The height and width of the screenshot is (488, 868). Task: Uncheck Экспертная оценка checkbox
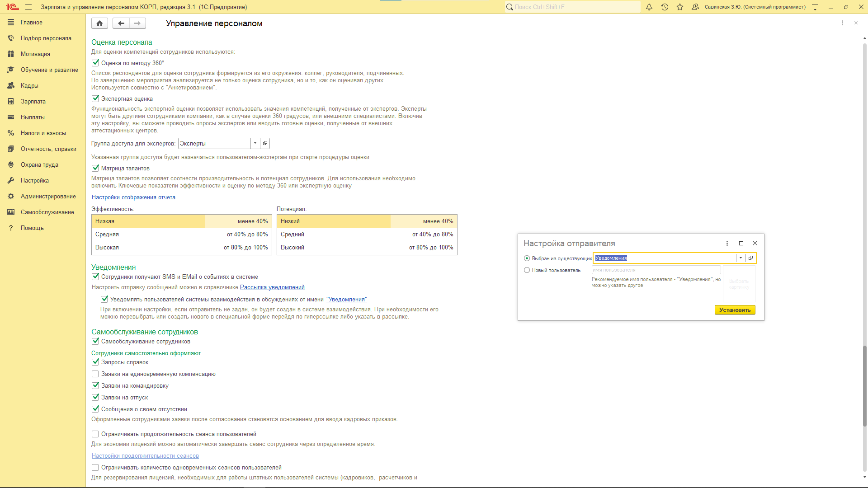95,99
